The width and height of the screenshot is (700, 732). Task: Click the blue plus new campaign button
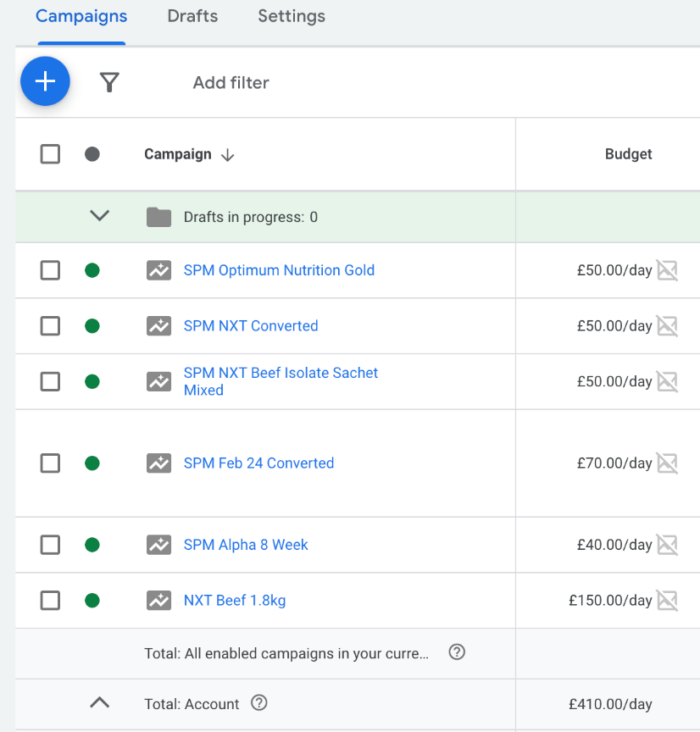[x=45, y=81]
